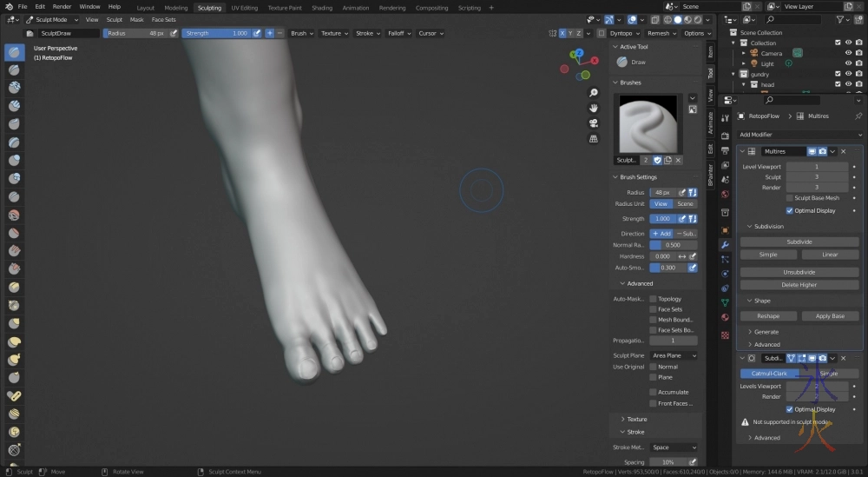Click the brush preview thumbnail
This screenshot has width=868, height=477.
648,123
